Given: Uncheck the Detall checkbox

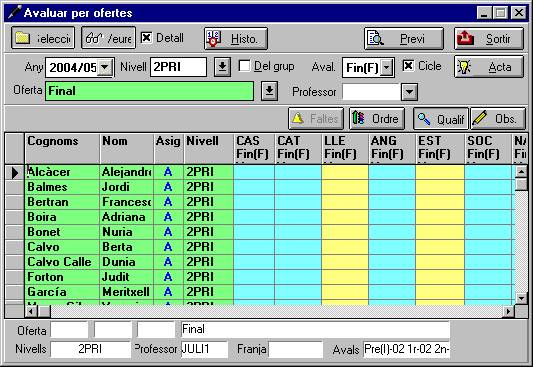Looking at the screenshot, I should pyautogui.click(x=146, y=37).
